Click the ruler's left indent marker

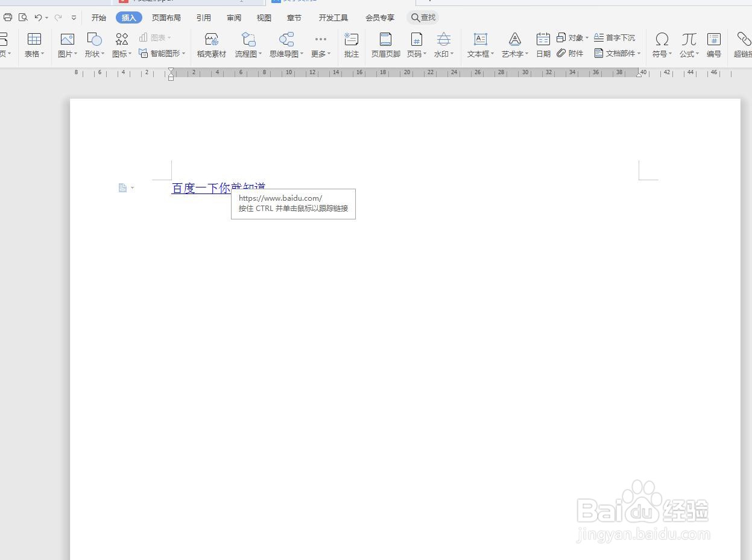[171, 74]
